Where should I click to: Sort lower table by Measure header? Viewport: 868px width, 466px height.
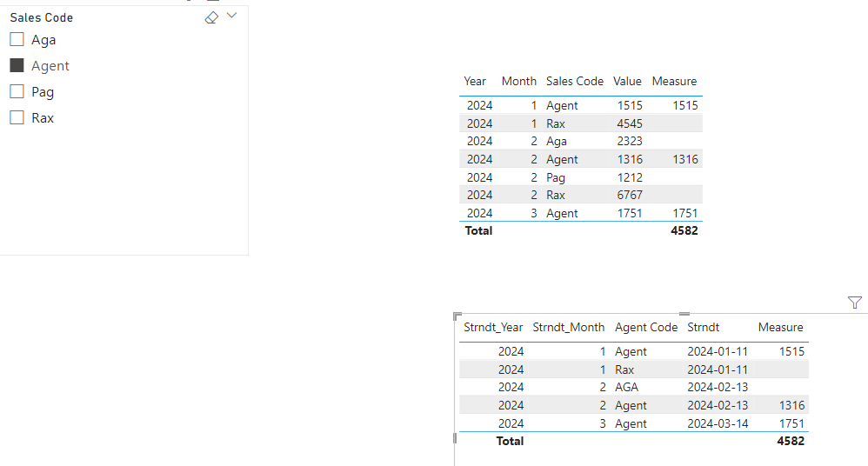pyautogui.click(x=780, y=328)
